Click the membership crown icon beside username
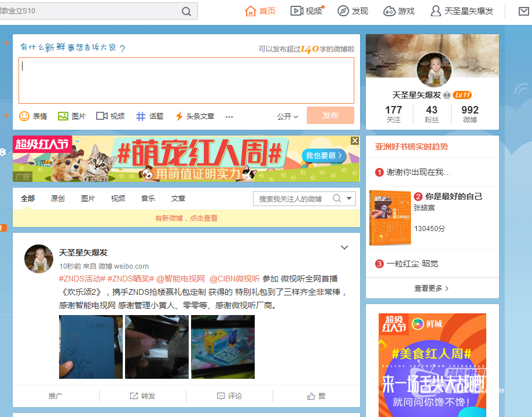Screen dimensions: 532x417 (x=447, y=95)
